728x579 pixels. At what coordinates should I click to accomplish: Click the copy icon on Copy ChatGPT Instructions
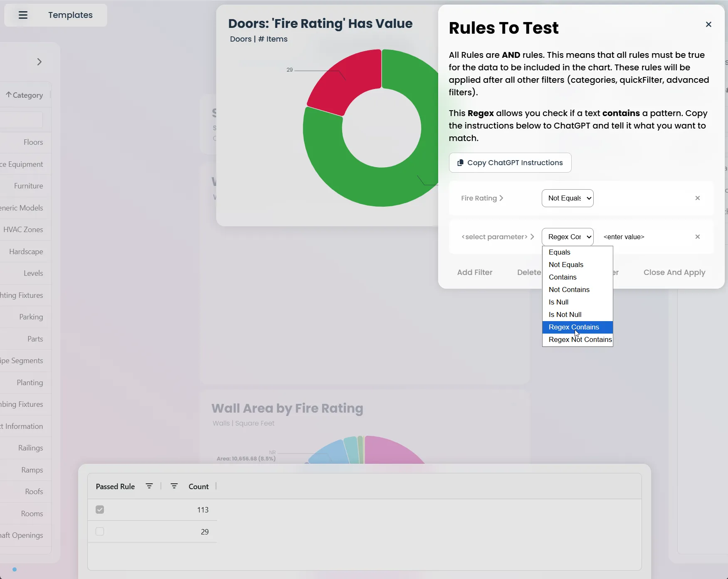pyautogui.click(x=460, y=163)
